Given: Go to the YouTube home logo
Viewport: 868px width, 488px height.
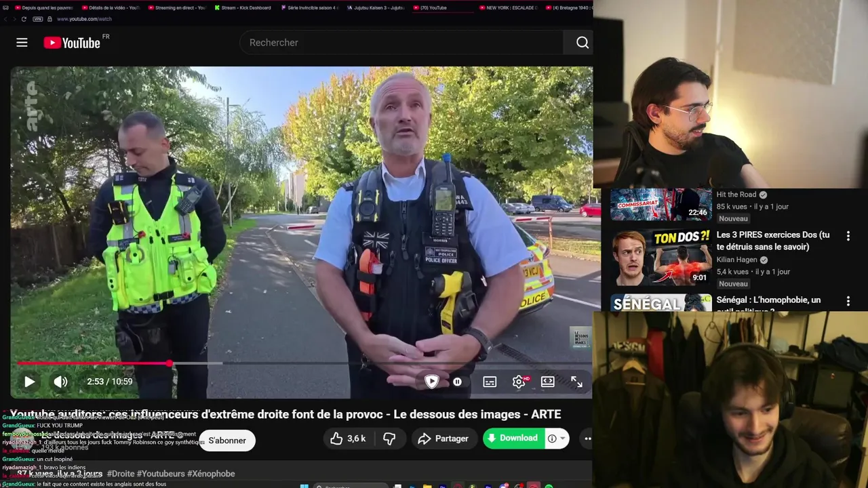Looking at the screenshot, I should tap(72, 43).
